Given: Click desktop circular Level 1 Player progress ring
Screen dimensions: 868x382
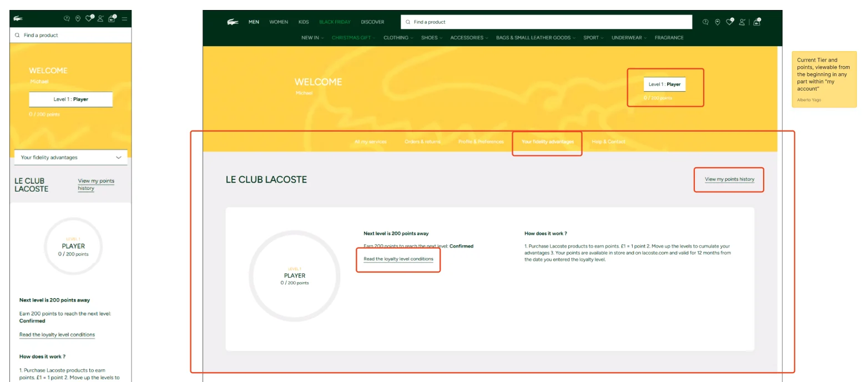Looking at the screenshot, I should pos(295,276).
